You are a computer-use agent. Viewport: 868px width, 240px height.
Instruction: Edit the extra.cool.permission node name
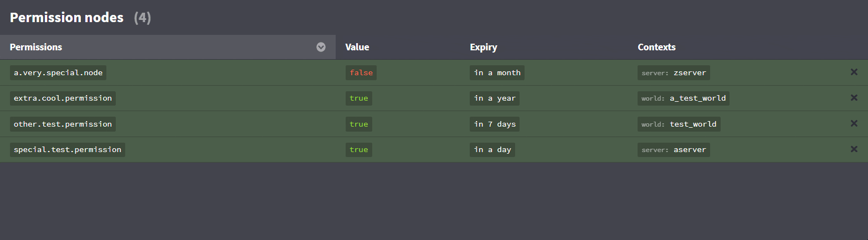63,98
